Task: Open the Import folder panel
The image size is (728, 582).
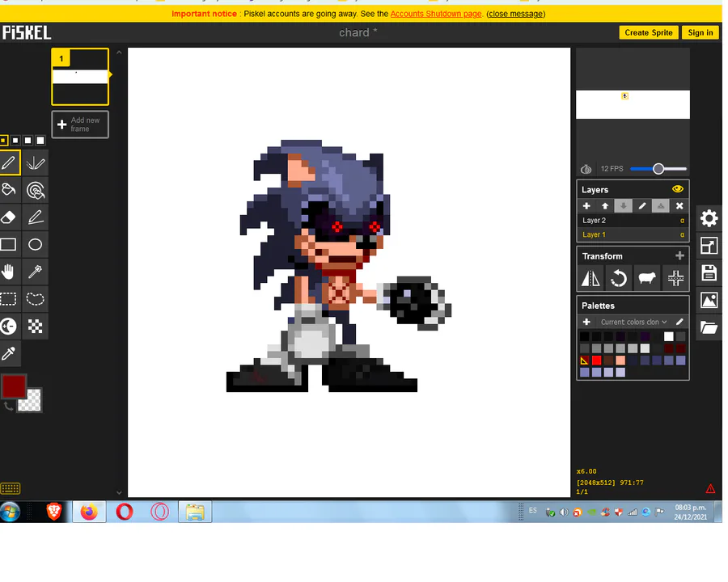Action: 709,327
